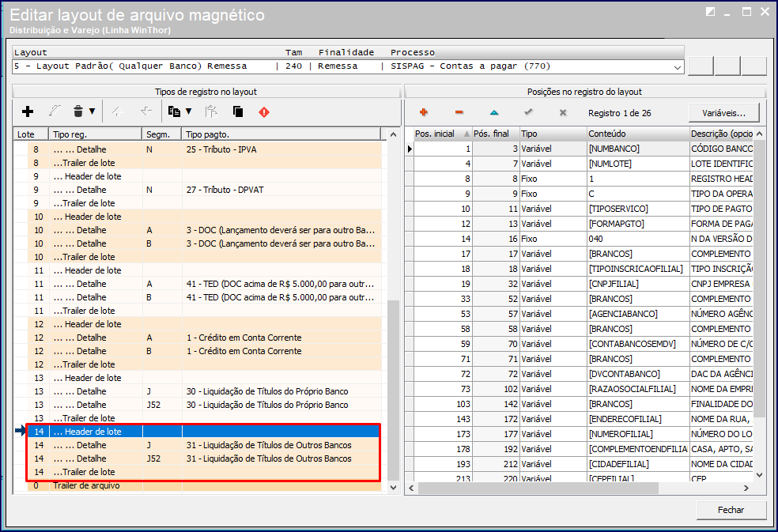778x532 pixels.
Task: Move the record down with the down arrow icon
Action: tap(145, 111)
